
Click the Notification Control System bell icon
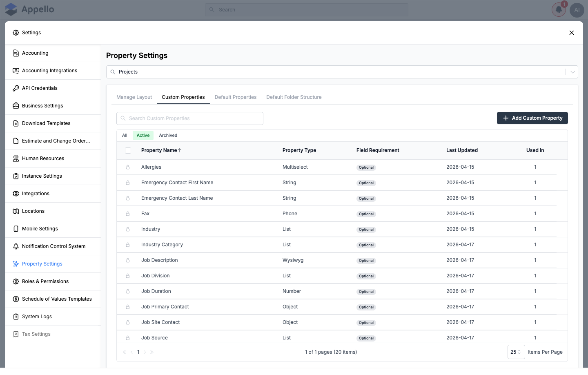(x=16, y=246)
